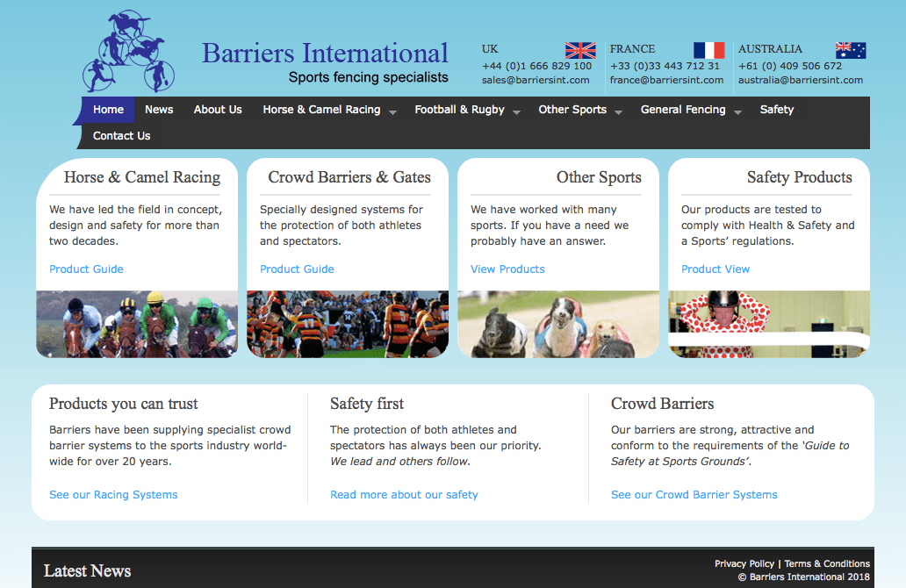Expand the Horse & Camel Racing dropdown arrow

click(x=392, y=111)
